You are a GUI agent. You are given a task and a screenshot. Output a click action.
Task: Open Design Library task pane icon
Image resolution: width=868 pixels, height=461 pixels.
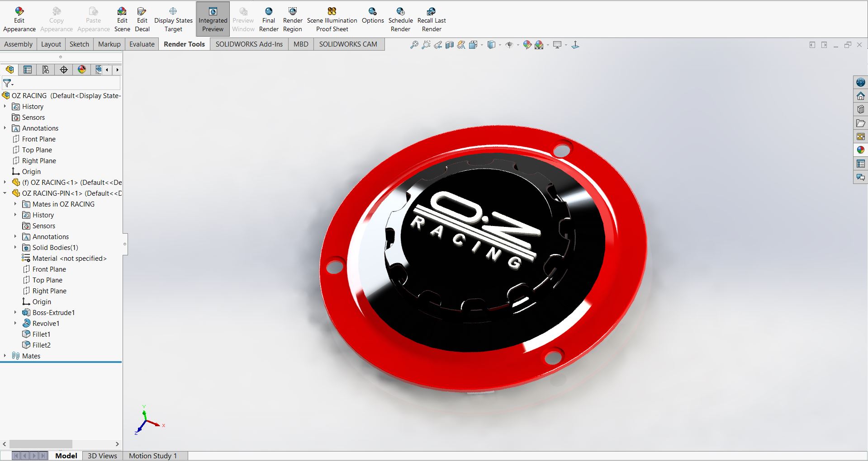tap(860, 109)
